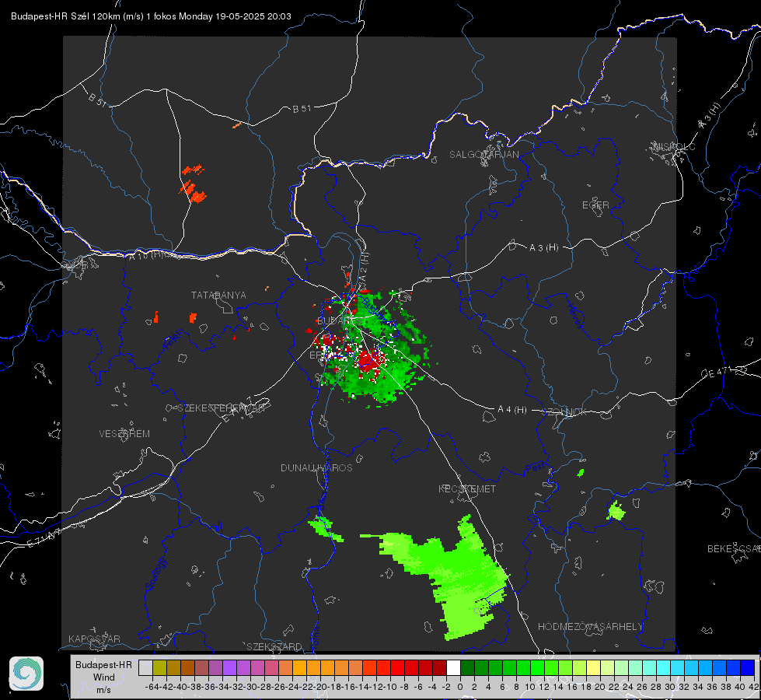The width and height of the screenshot is (761, 700).
Task: Select the TATABÁNYA city label
Action: (x=218, y=296)
